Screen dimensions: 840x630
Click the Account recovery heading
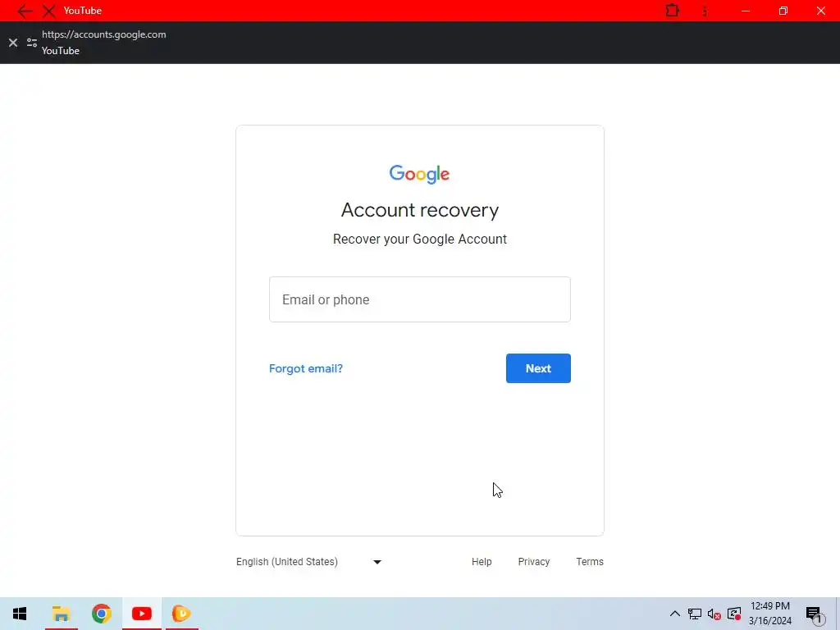point(420,210)
